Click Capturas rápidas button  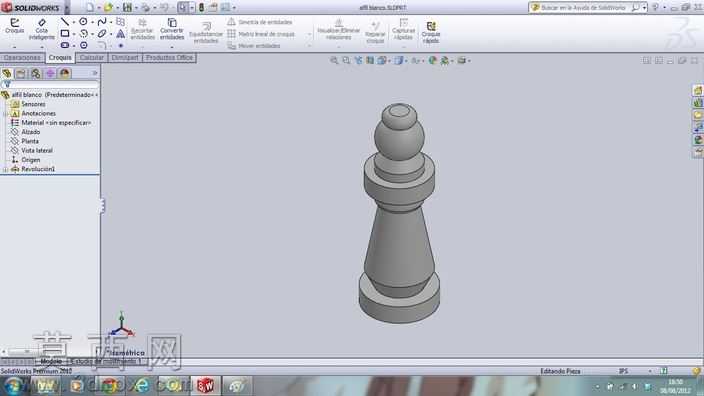403,29
